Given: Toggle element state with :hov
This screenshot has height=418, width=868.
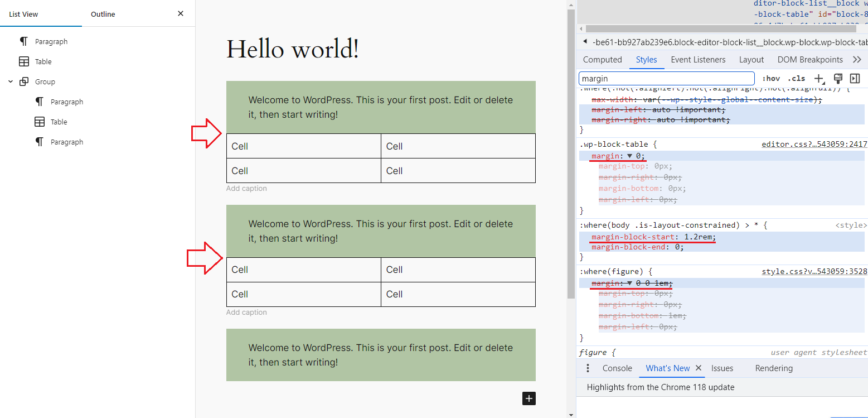Looking at the screenshot, I should click(x=771, y=78).
